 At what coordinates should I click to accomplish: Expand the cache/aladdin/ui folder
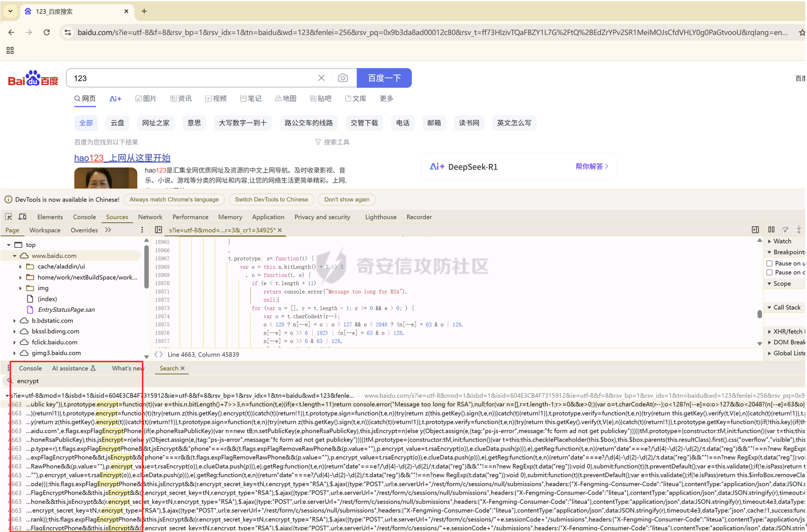(20, 266)
